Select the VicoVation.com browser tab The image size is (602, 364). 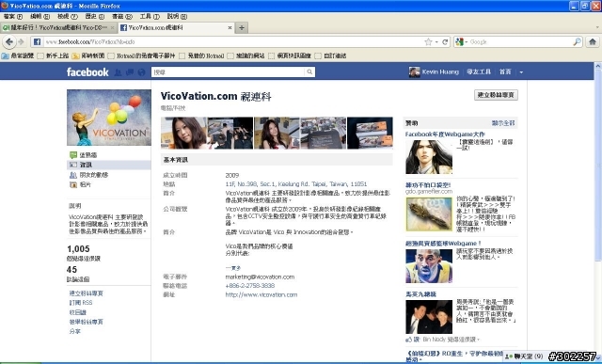[176, 27]
